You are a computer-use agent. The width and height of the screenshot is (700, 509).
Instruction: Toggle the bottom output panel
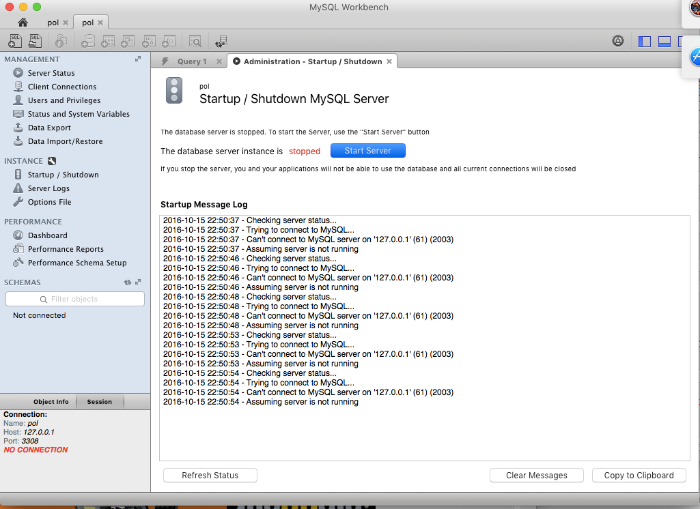tap(664, 41)
